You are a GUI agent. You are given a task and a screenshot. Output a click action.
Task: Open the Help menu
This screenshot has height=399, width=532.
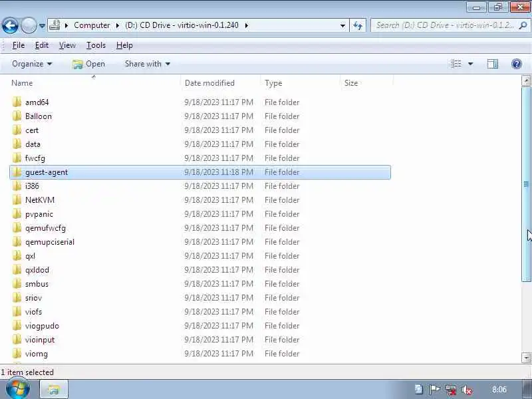coord(124,45)
